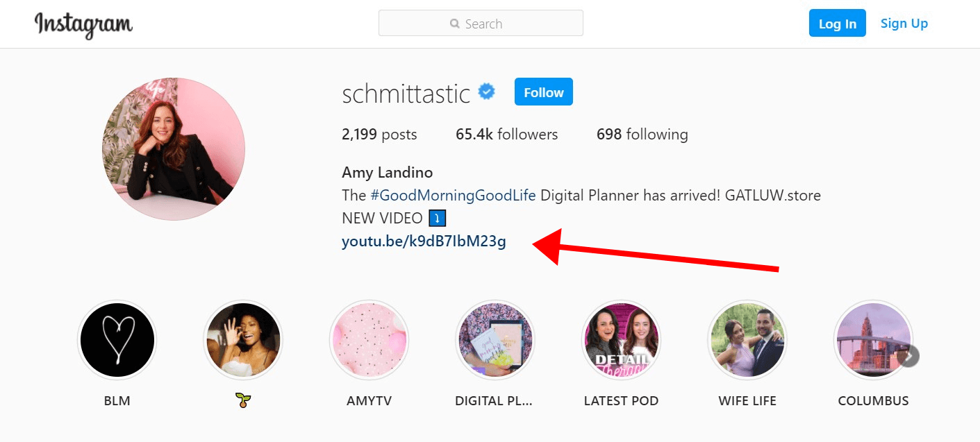The width and height of the screenshot is (980, 442).
Task: Click the #GoodMorningGoodLife hashtag
Action: 453,196
